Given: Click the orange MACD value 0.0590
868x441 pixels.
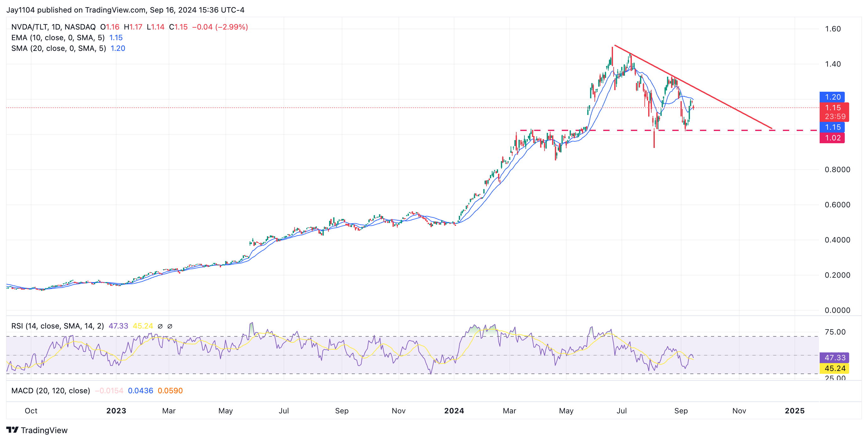Looking at the screenshot, I should [170, 391].
